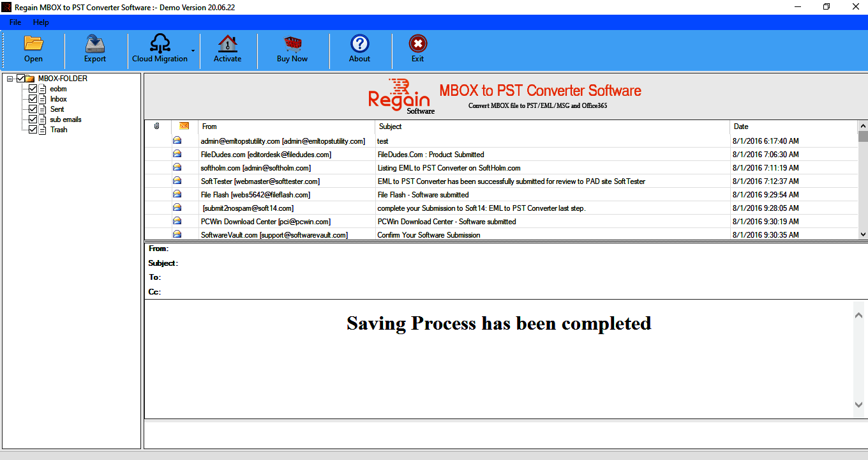Click the Export toolbar icon

click(x=95, y=43)
